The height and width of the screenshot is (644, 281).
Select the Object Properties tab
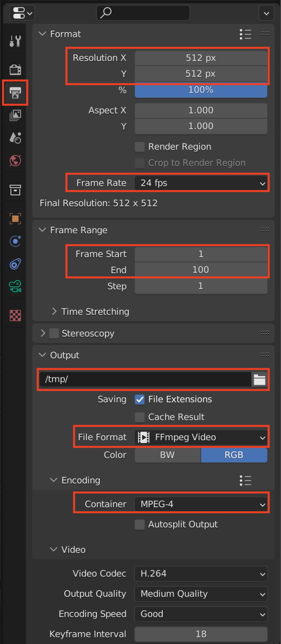(x=15, y=218)
